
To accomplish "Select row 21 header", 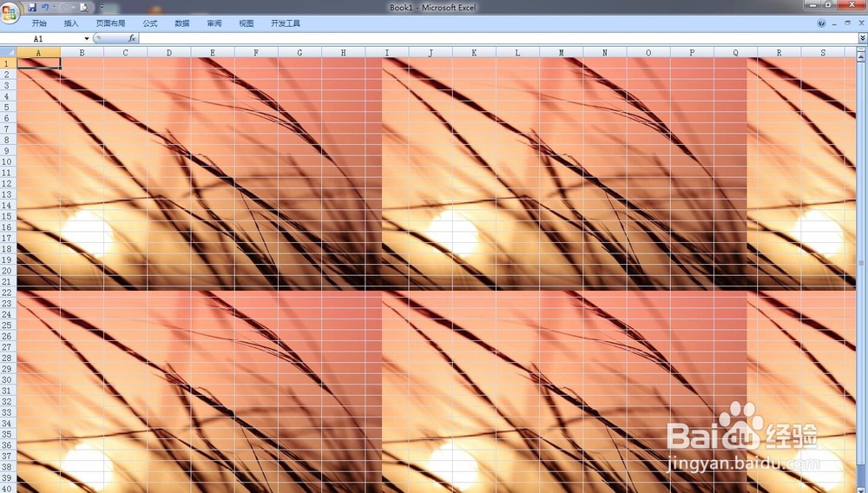I will point(8,281).
